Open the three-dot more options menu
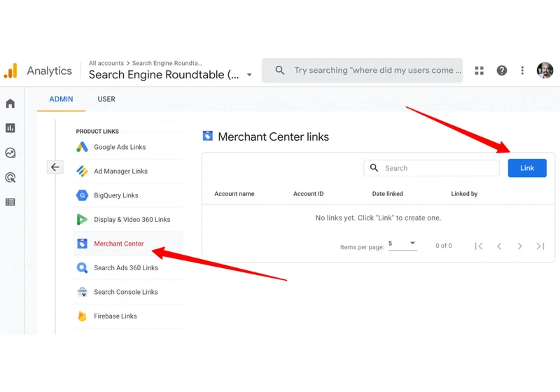This screenshot has height=392, width=560. pyautogui.click(x=522, y=70)
